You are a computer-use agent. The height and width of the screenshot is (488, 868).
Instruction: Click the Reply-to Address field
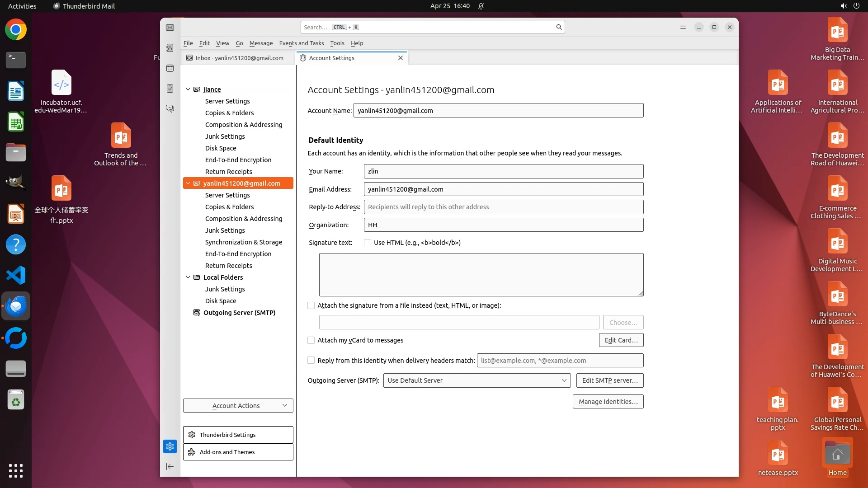503,207
